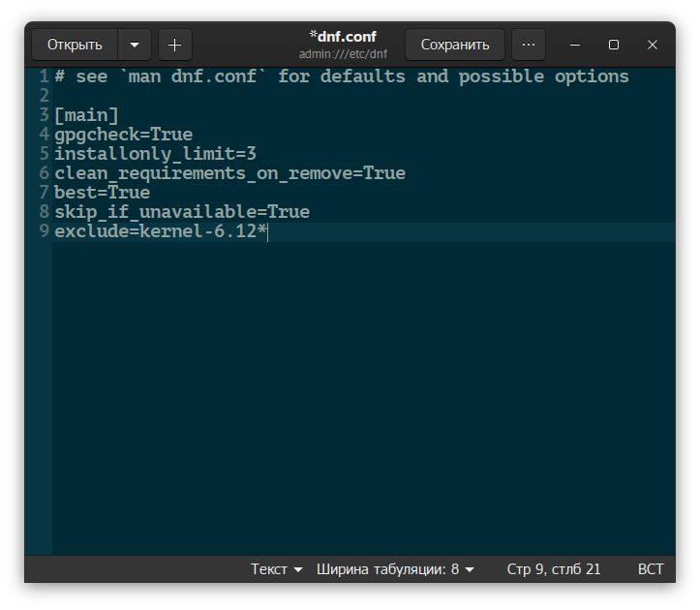The height and width of the screenshot is (610, 700).
Task: Click the installonly_limit=3 line
Action: (155, 154)
